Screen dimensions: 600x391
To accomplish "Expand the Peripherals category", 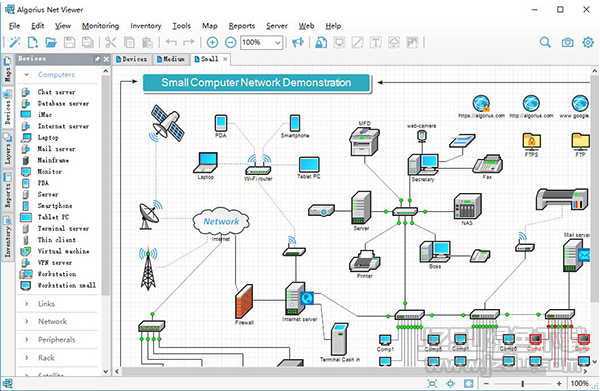I will (x=57, y=340).
